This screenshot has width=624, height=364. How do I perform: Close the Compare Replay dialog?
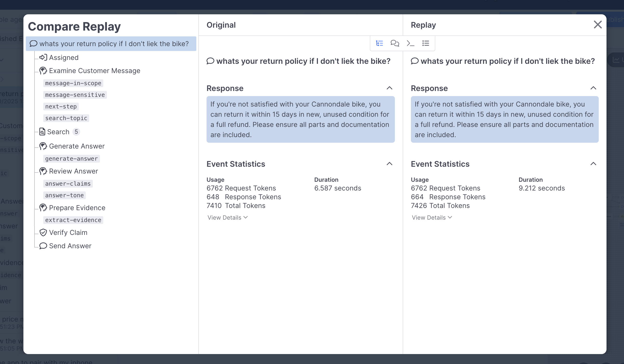tap(598, 25)
